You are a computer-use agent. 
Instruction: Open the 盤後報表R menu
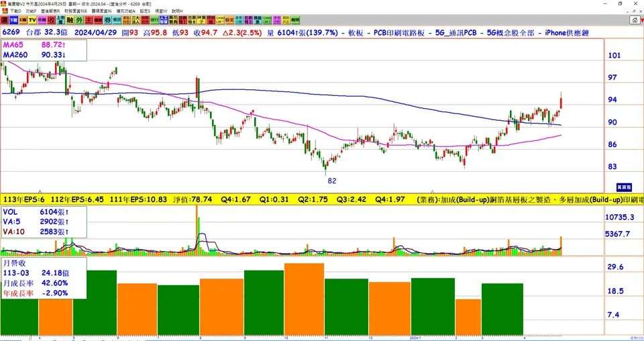[50, 11]
